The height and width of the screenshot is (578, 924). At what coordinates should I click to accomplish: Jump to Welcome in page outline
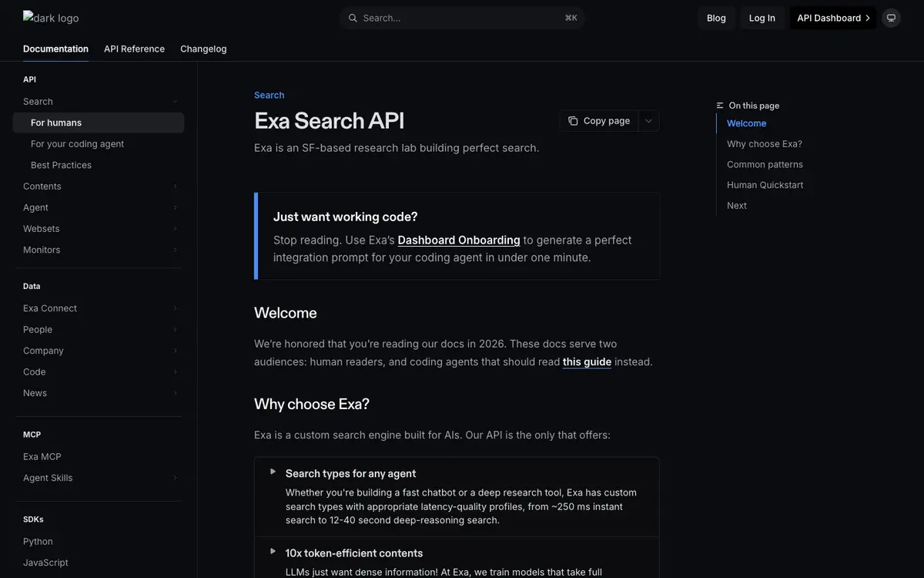(x=747, y=123)
